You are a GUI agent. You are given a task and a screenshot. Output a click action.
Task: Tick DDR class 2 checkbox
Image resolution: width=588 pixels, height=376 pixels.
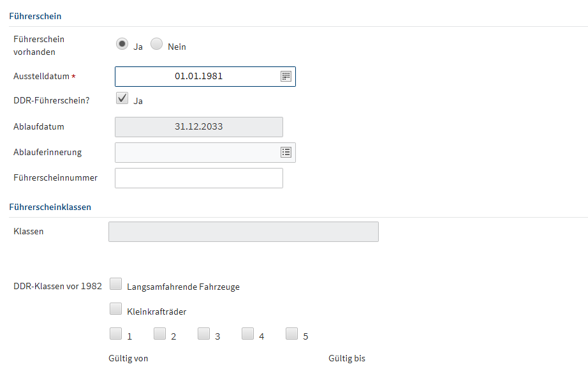point(159,333)
